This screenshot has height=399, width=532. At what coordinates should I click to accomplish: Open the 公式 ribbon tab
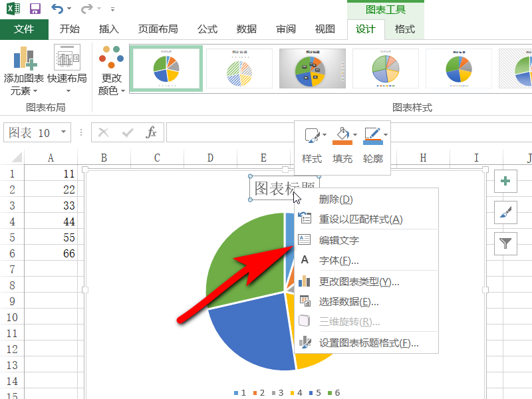pyautogui.click(x=207, y=29)
